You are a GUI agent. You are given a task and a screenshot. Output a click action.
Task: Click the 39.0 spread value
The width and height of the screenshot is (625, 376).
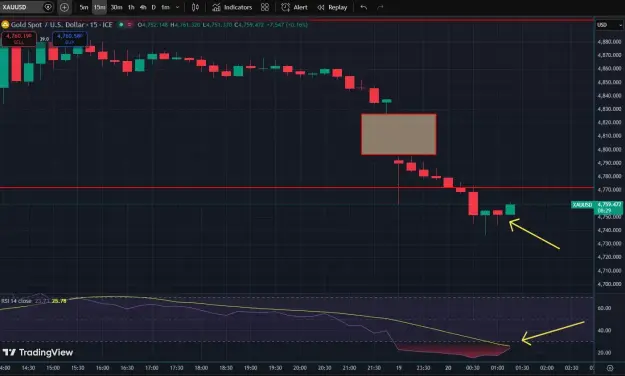coord(44,39)
